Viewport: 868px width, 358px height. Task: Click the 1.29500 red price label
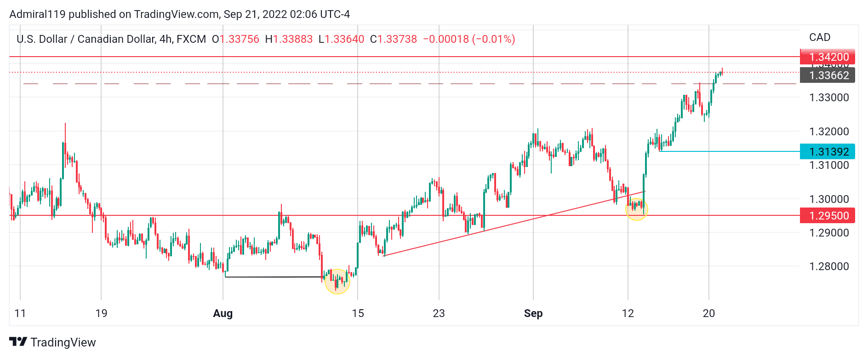(x=828, y=215)
